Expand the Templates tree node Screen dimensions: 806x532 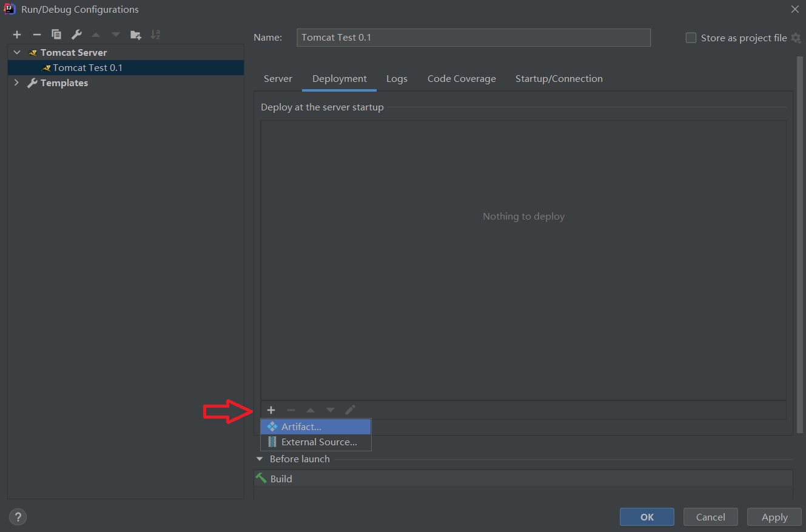[x=17, y=83]
